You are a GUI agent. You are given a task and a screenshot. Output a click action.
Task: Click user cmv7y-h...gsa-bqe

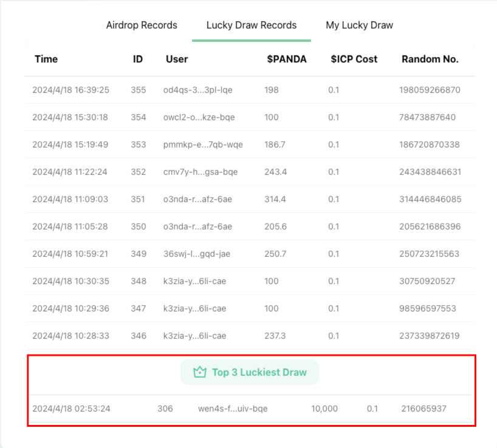coord(201,172)
